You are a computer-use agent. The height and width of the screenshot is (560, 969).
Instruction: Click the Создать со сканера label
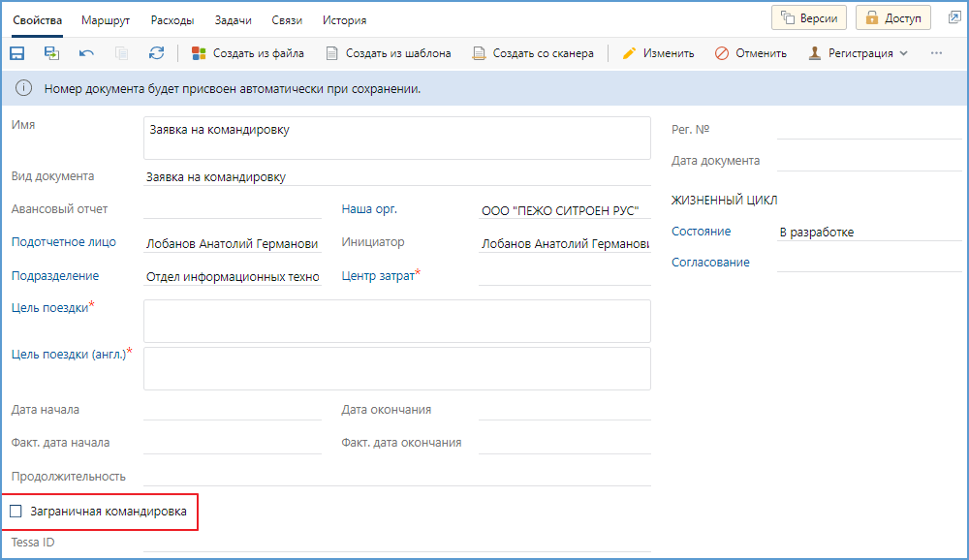[x=544, y=53]
